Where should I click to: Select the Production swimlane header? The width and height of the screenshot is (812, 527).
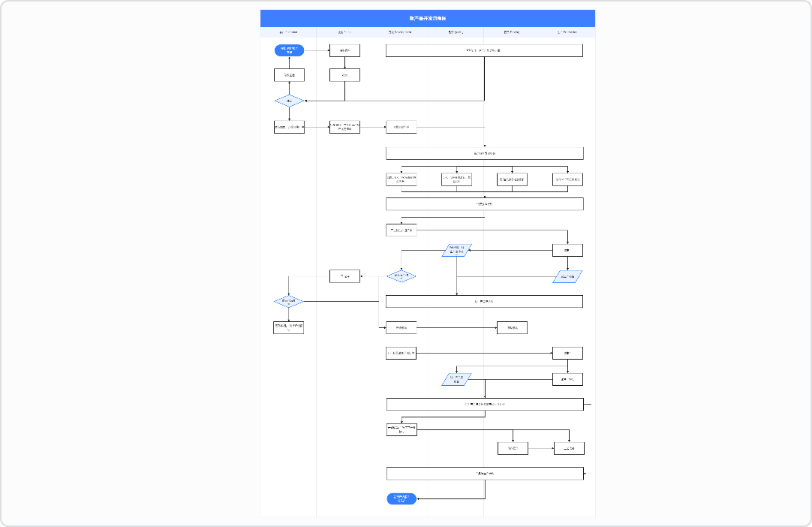click(x=567, y=32)
